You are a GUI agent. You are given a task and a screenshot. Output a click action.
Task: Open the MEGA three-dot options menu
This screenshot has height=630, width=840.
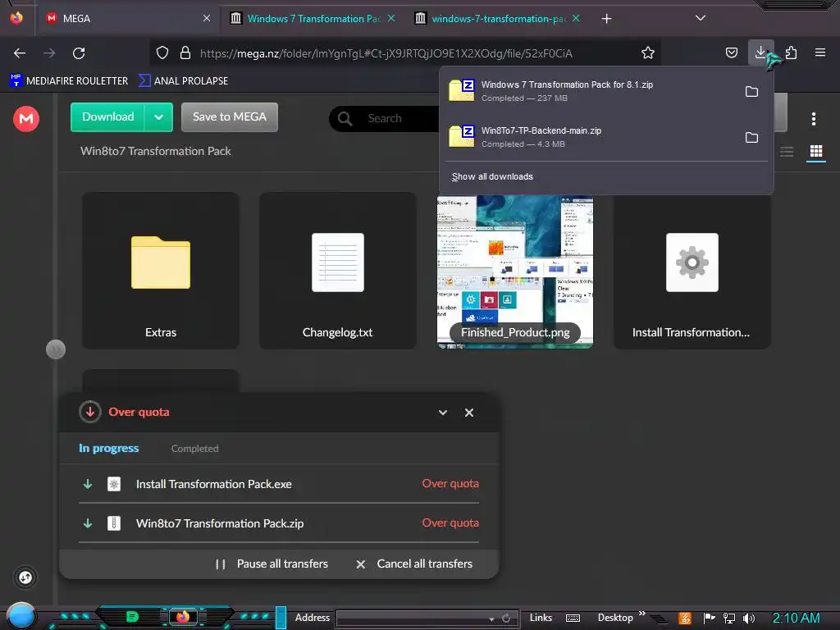pyautogui.click(x=813, y=119)
